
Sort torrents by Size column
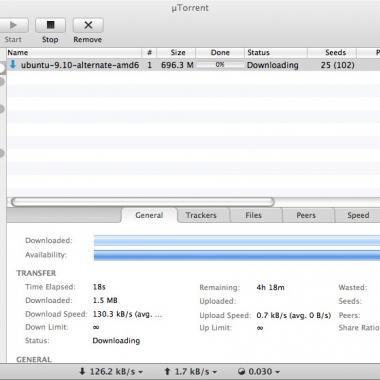[177, 53]
